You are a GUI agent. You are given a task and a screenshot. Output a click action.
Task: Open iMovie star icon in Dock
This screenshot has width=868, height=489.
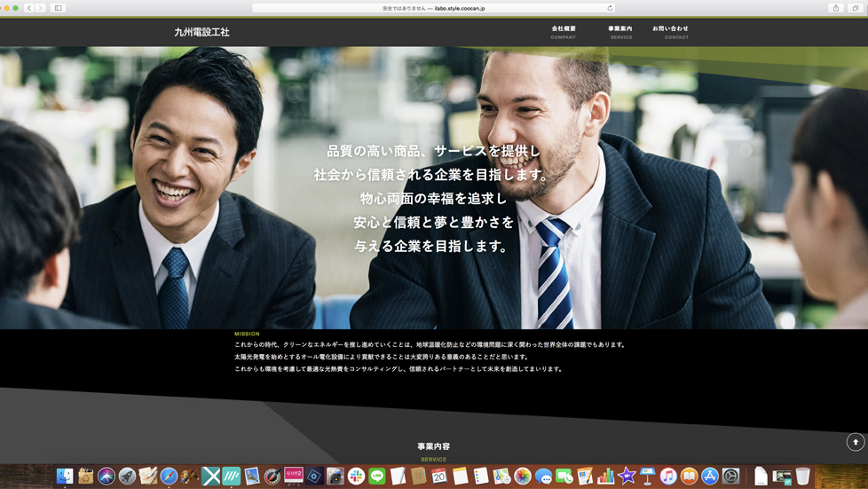(x=627, y=476)
